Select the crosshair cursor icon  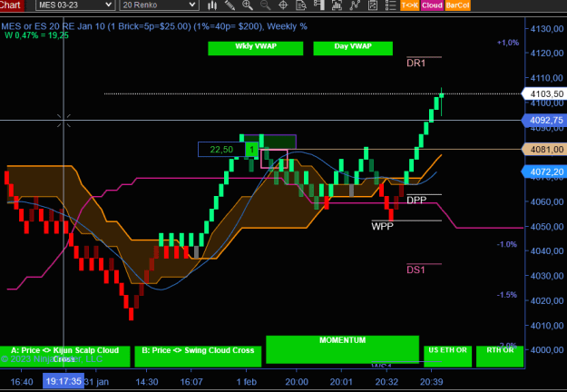click(x=283, y=5)
